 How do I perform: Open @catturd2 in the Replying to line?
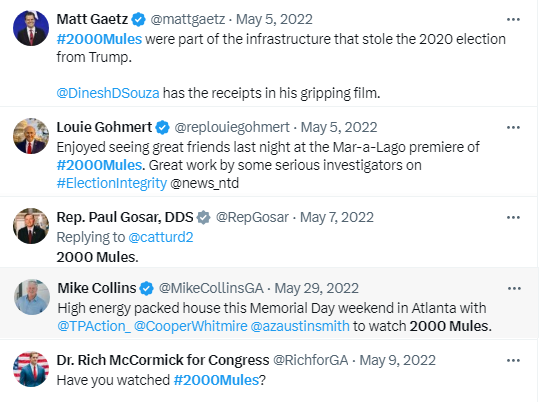[x=161, y=237]
